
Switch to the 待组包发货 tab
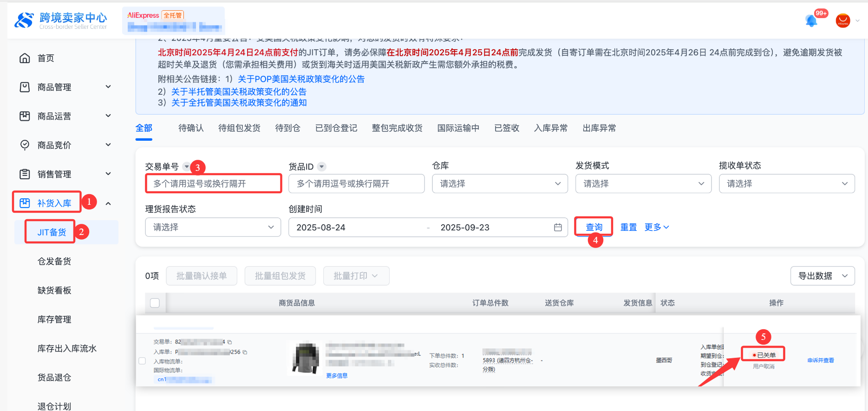239,128
